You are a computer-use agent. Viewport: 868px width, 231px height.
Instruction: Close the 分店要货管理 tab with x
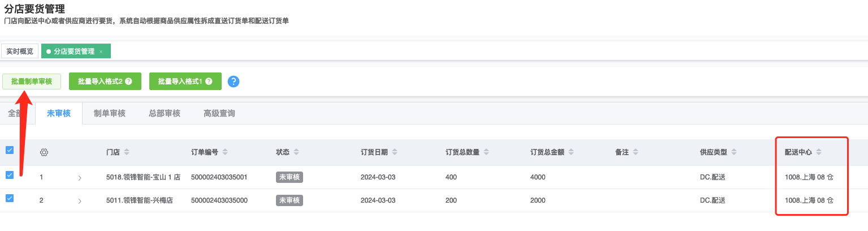101,52
